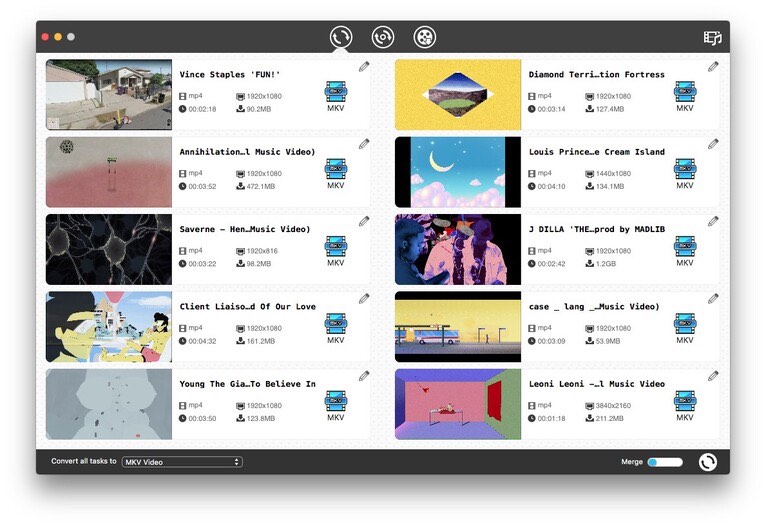Click the 1440x1080 resolution value

(x=613, y=173)
